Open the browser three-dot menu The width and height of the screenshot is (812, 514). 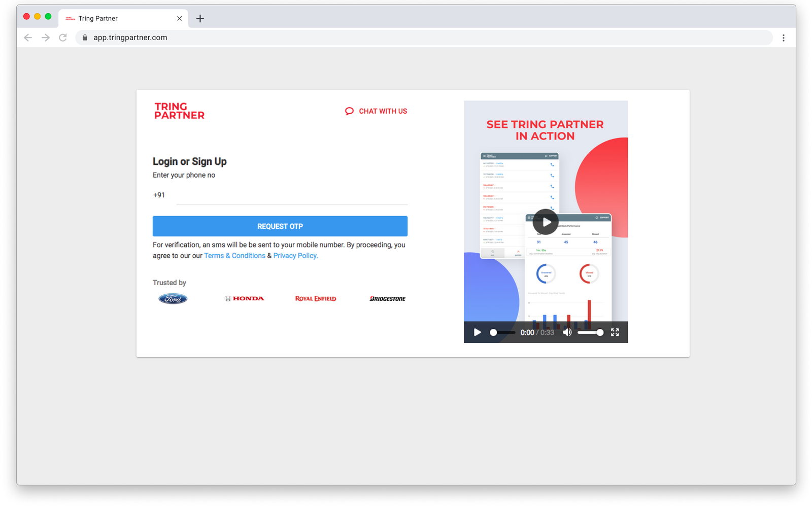tap(783, 38)
